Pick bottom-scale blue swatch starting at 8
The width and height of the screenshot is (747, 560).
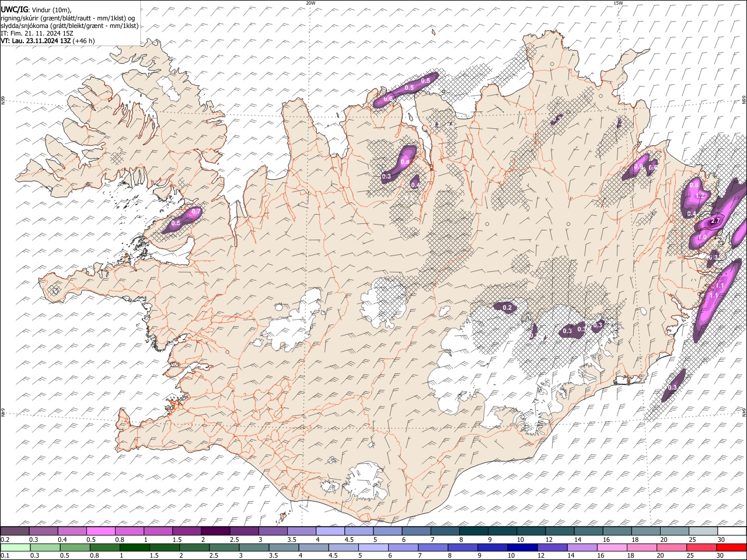pos(462,547)
